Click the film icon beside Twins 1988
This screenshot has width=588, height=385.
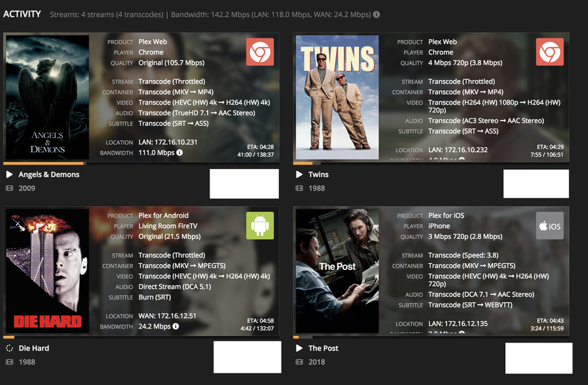(299, 188)
